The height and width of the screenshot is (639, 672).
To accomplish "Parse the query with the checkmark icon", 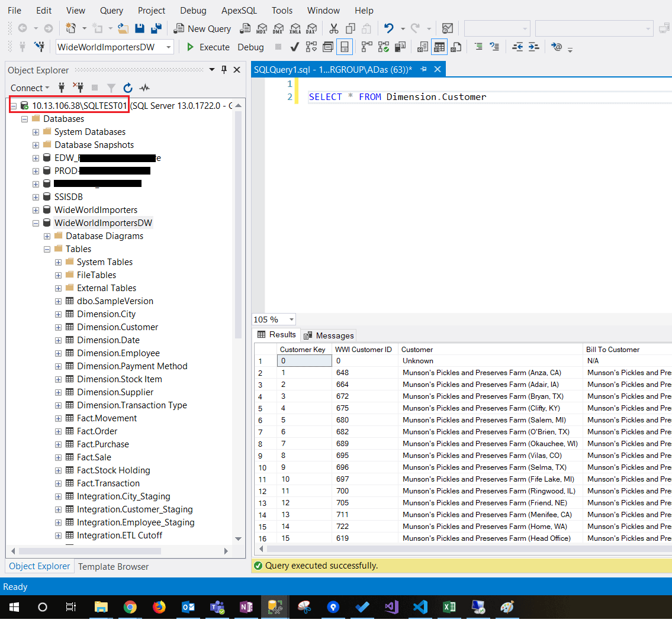I will point(294,47).
